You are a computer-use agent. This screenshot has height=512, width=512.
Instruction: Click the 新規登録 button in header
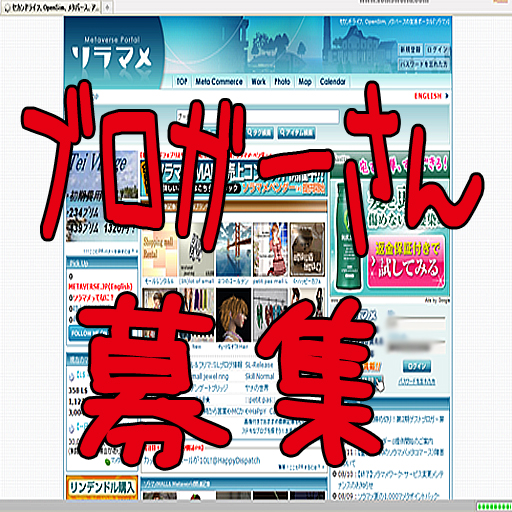click(x=411, y=50)
